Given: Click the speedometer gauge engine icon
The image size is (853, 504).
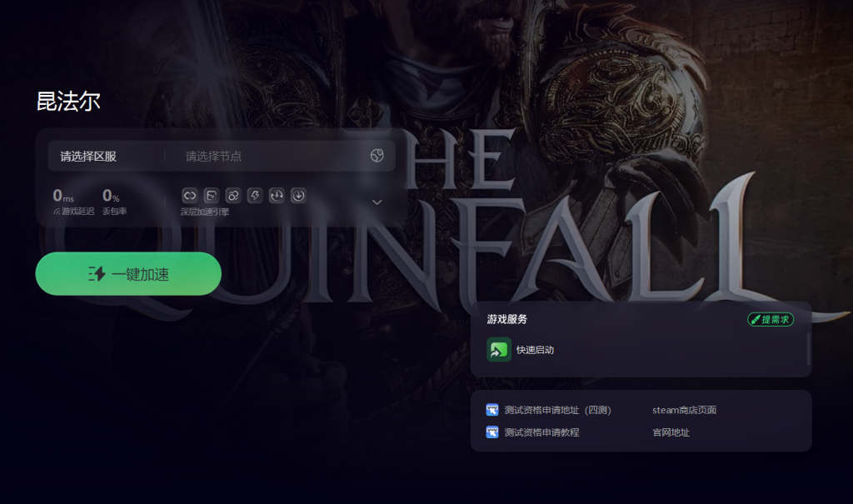Looking at the screenshot, I should tap(277, 196).
